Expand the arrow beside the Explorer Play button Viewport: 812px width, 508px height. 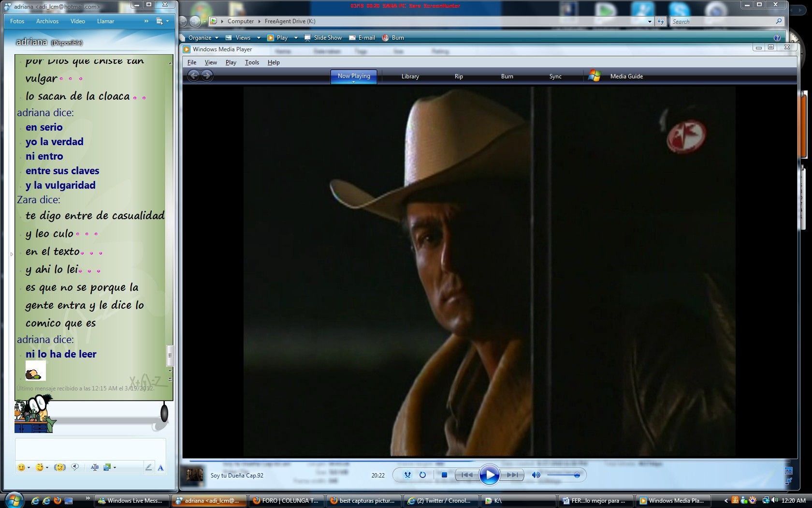296,38
